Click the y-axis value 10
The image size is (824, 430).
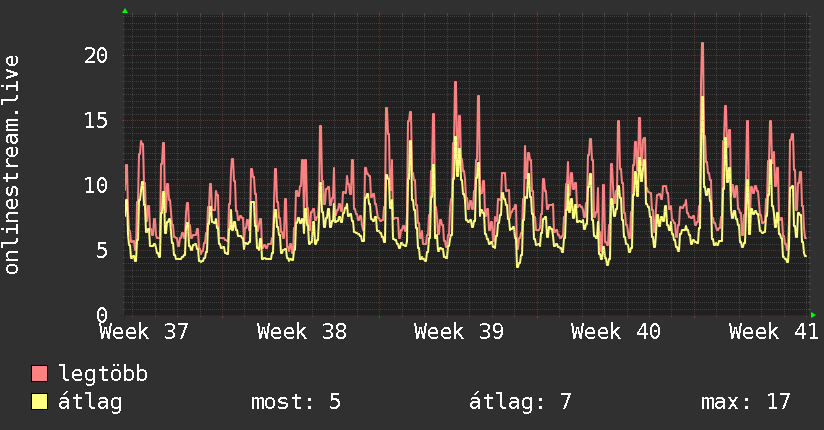(x=96, y=185)
